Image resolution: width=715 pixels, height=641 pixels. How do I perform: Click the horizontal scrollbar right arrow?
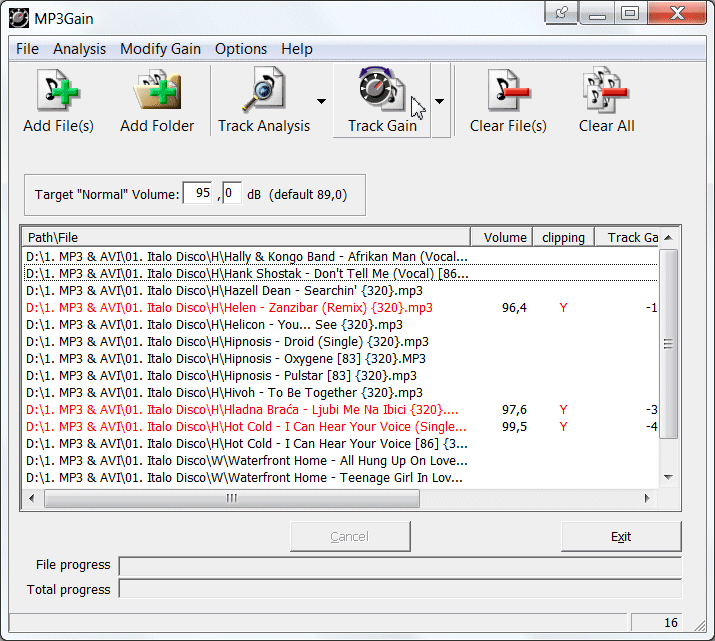tap(647, 498)
